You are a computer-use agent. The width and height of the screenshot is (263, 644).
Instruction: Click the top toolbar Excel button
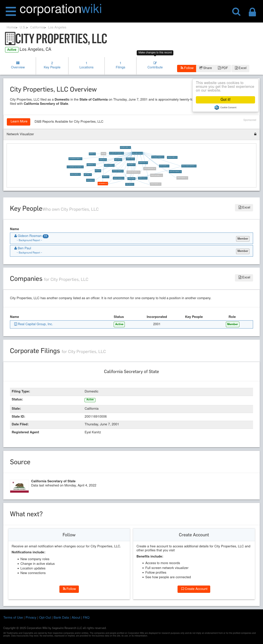tap(240, 68)
